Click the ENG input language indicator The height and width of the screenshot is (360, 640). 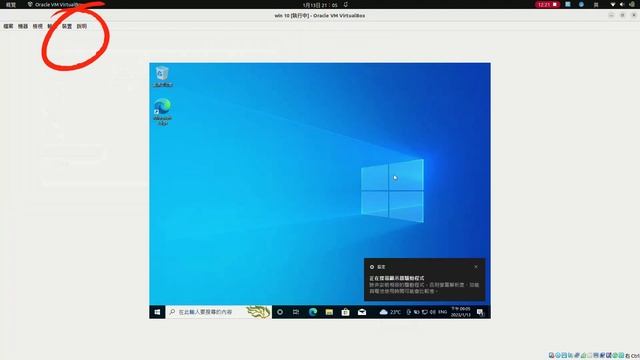pos(442,312)
